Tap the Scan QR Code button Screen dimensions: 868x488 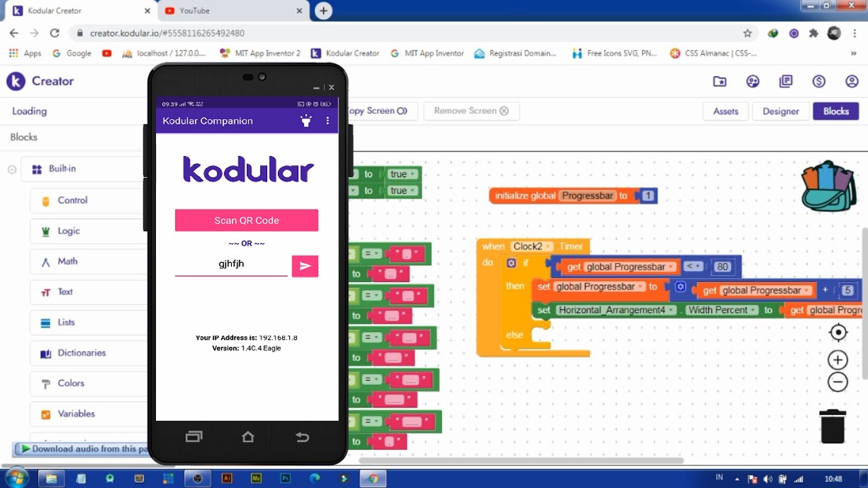[247, 220]
